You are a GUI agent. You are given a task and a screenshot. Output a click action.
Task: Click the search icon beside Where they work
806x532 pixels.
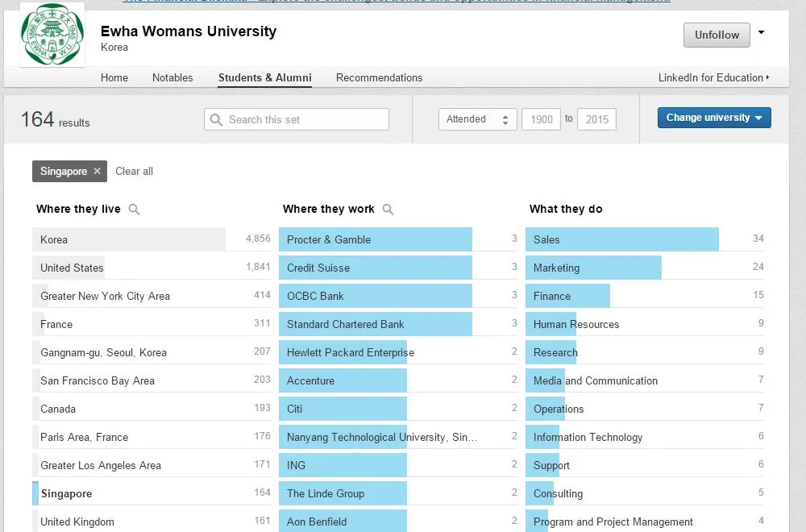tap(388, 210)
